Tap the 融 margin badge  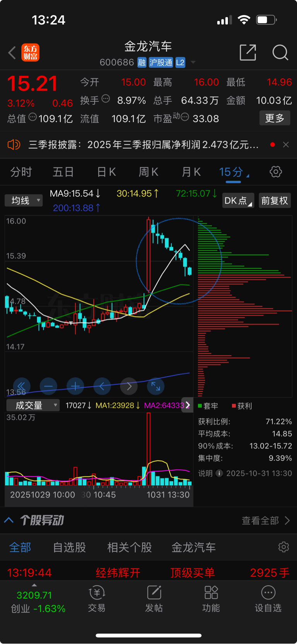click(x=142, y=62)
